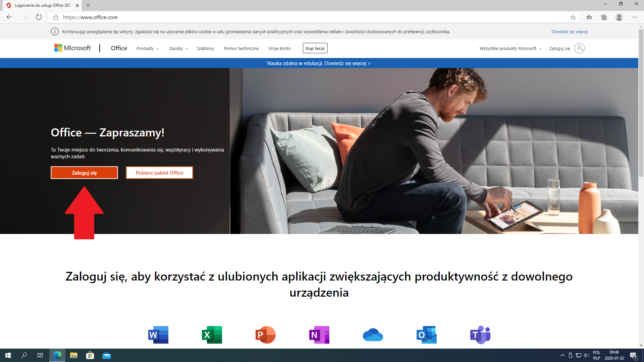Click the Kup teraz button
This screenshot has height=362, width=644.
tap(315, 48)
